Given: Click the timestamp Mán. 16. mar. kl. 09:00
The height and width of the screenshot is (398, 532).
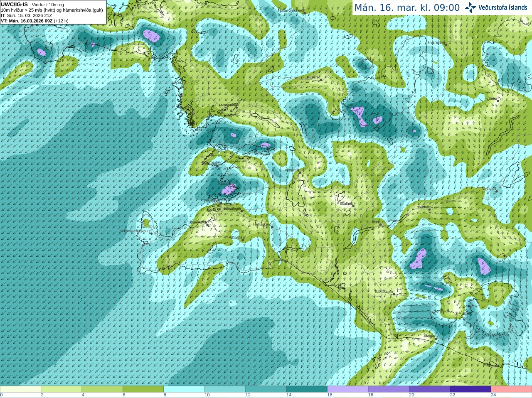Looking at the screenshot, I should pyautogui.click(x=407, y=8).
